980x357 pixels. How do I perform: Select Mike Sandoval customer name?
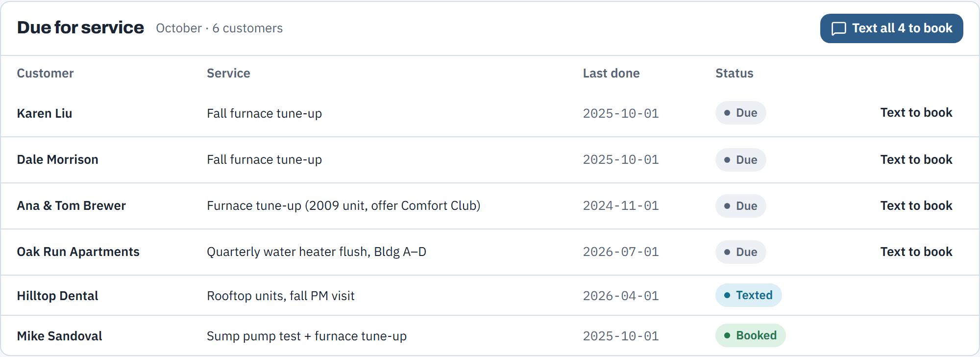(x=59, y=336)
